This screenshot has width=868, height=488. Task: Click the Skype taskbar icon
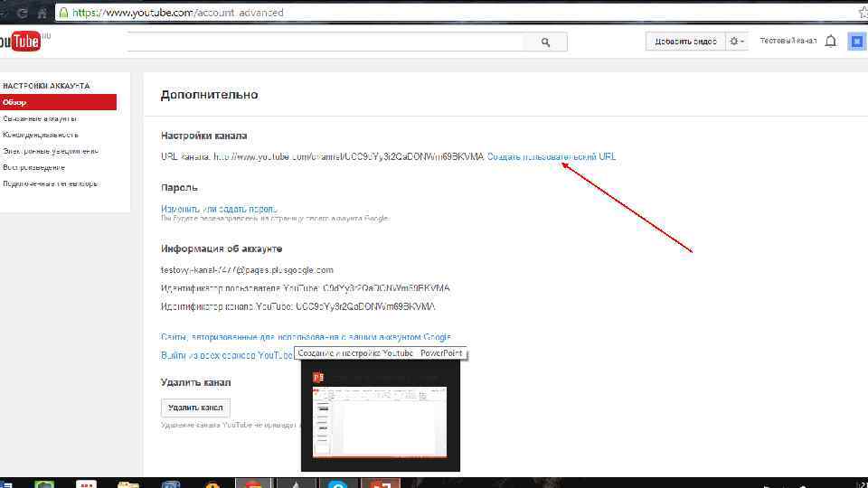point(337,484)
